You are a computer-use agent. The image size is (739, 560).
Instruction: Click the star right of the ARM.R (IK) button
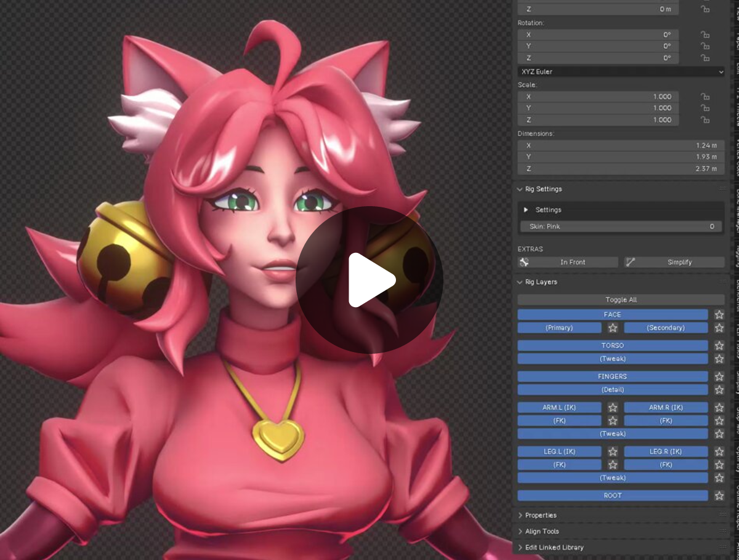click(719, 407)
